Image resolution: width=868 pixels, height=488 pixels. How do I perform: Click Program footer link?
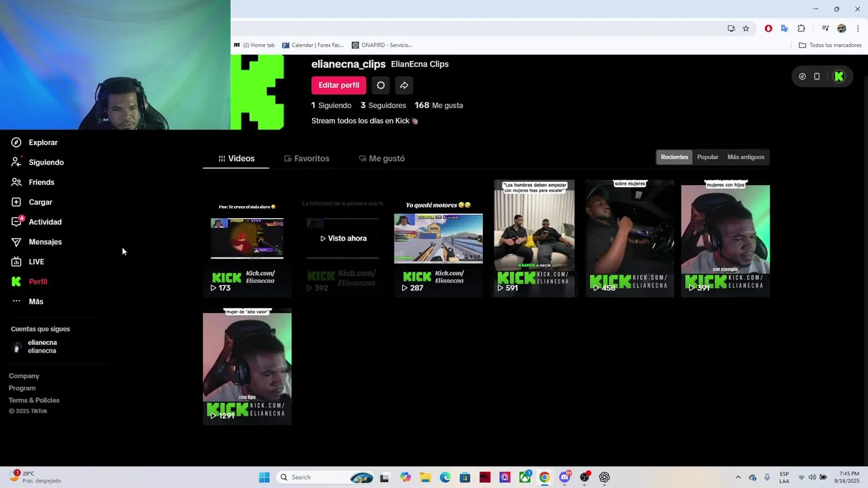pyautogui.click(x=22, y=388)
